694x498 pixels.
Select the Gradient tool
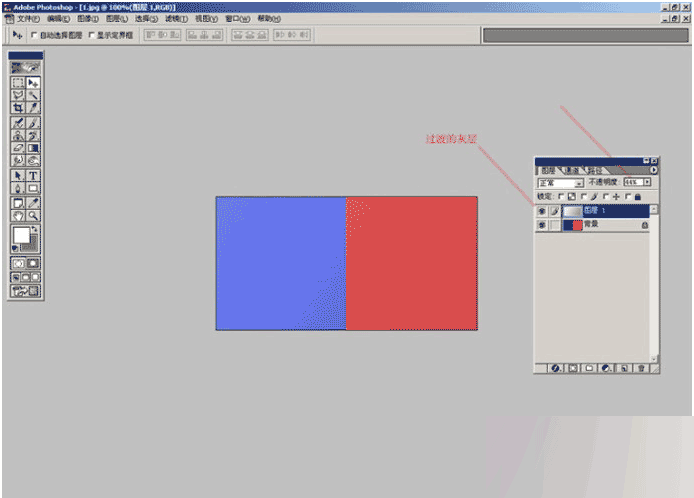[33, 148]
